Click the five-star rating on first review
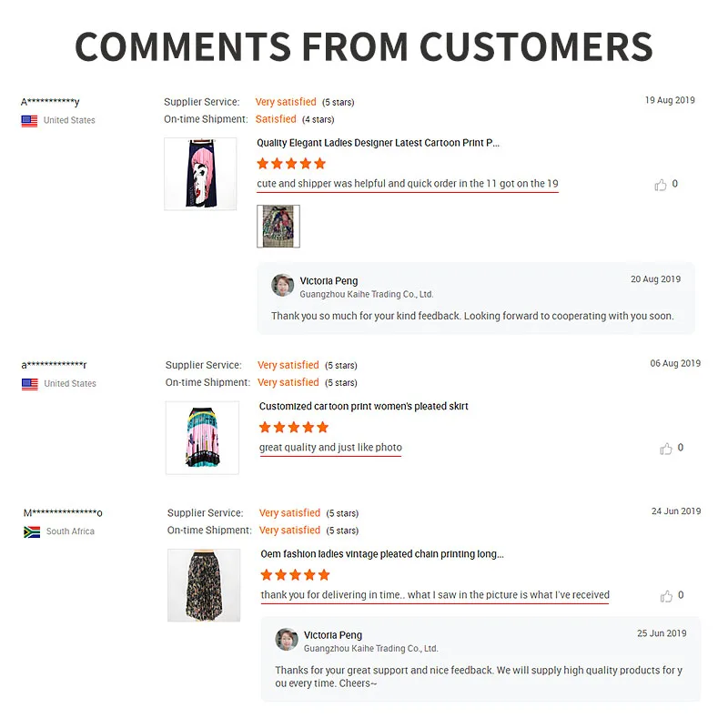This screenshot has width=728, height=728. point(291,164)
